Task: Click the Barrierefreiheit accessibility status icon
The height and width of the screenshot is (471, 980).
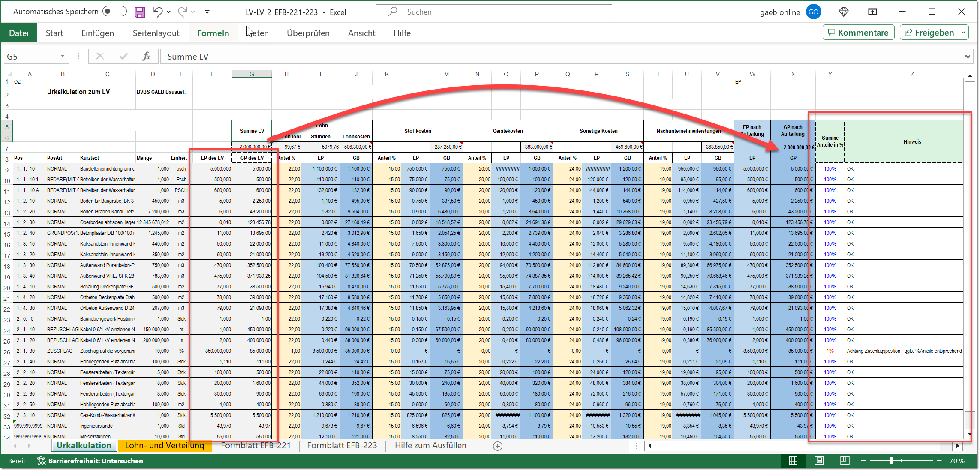Action: pos(41,461)
